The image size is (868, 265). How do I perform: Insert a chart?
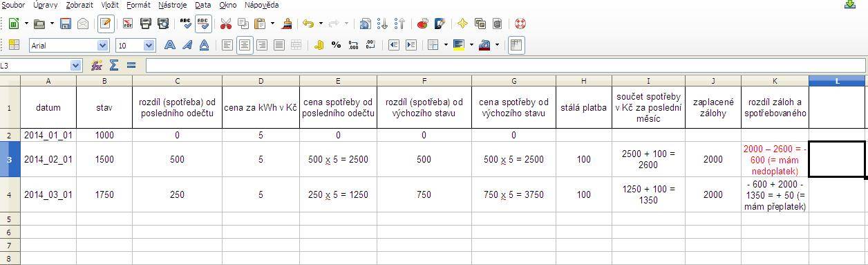coord(422,24)
